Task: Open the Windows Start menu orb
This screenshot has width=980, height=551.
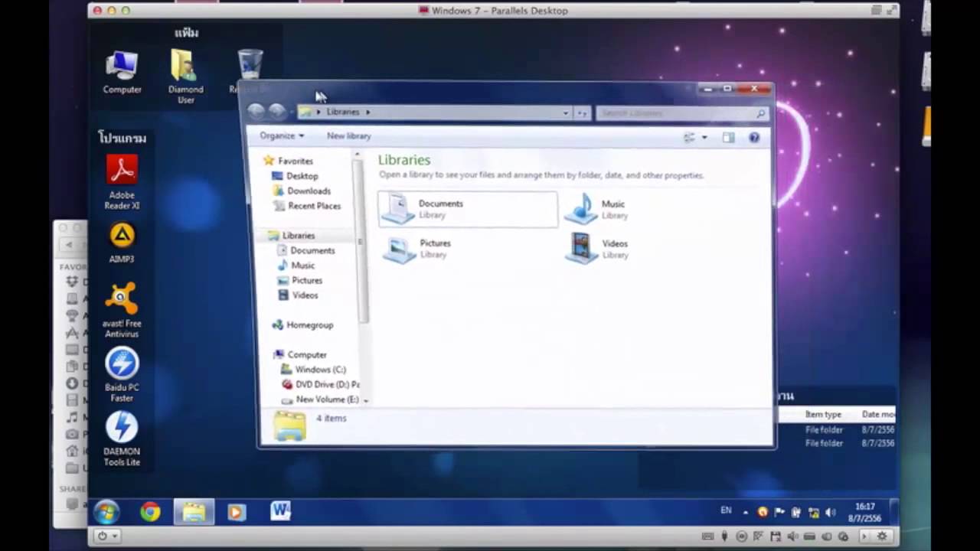Action: tap(106, 512)
